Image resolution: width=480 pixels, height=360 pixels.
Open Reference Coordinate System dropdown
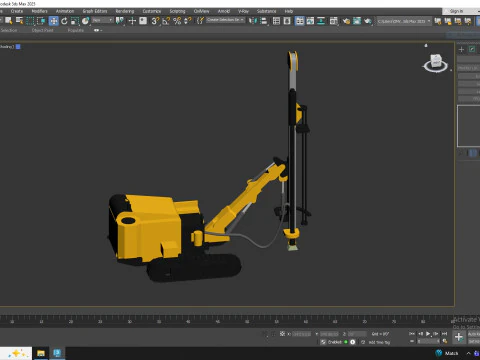(103, 20)
